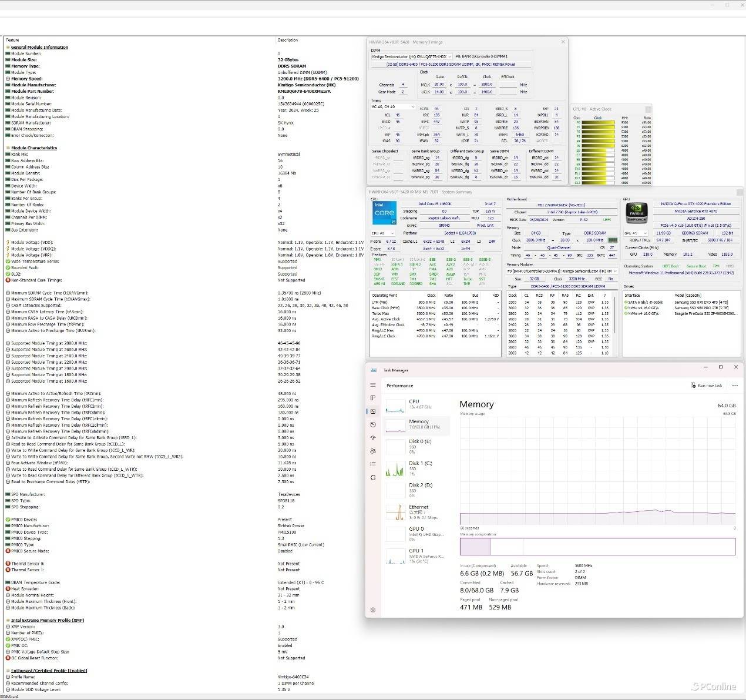
Task: Click Description column header
Action: click(x=288, y=40)
